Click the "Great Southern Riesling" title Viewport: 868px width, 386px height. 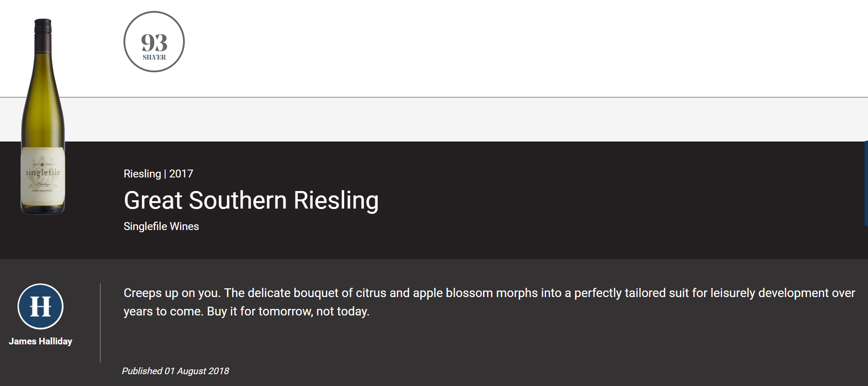(251, 201)
